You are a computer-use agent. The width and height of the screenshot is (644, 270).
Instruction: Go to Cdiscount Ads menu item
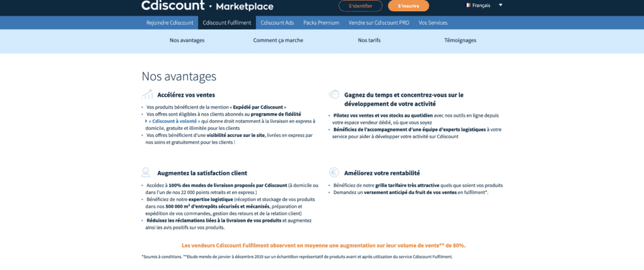pos(277,23)
